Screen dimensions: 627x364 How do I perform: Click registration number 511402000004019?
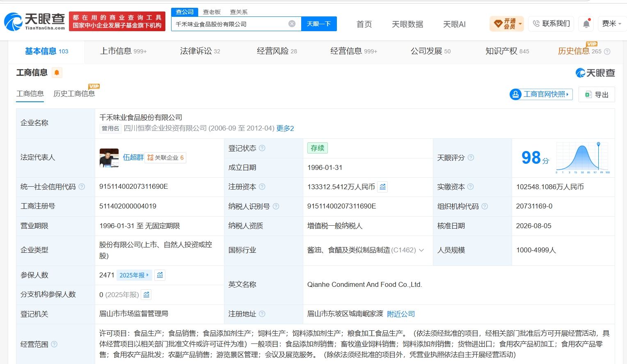pos(128,206)
